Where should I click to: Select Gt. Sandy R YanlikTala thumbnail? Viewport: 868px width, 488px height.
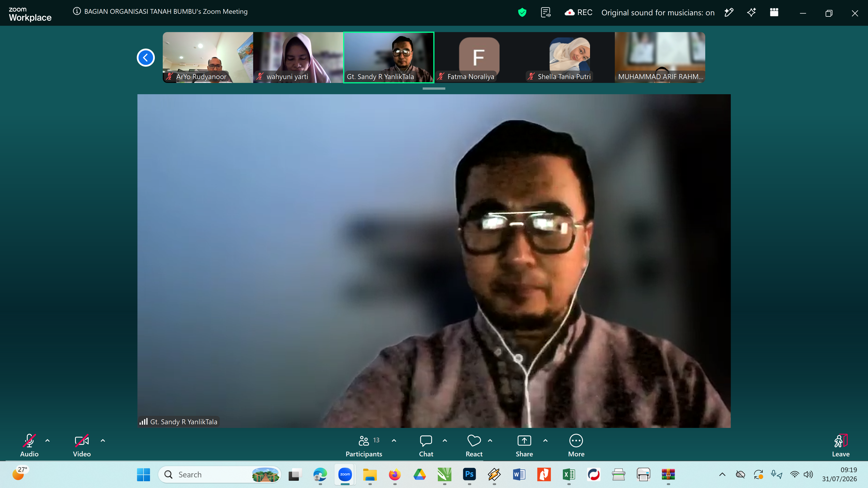(x=389, y=57)
